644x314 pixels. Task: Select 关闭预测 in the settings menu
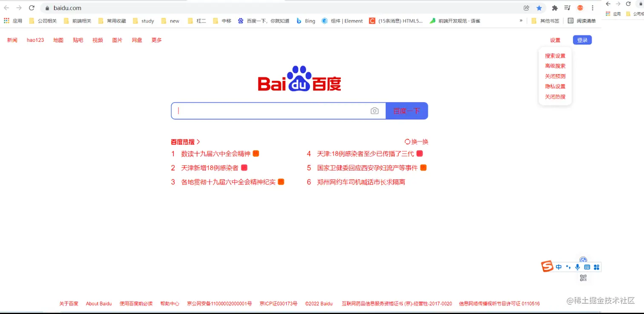pyautogui.click(x=555, y=76)
